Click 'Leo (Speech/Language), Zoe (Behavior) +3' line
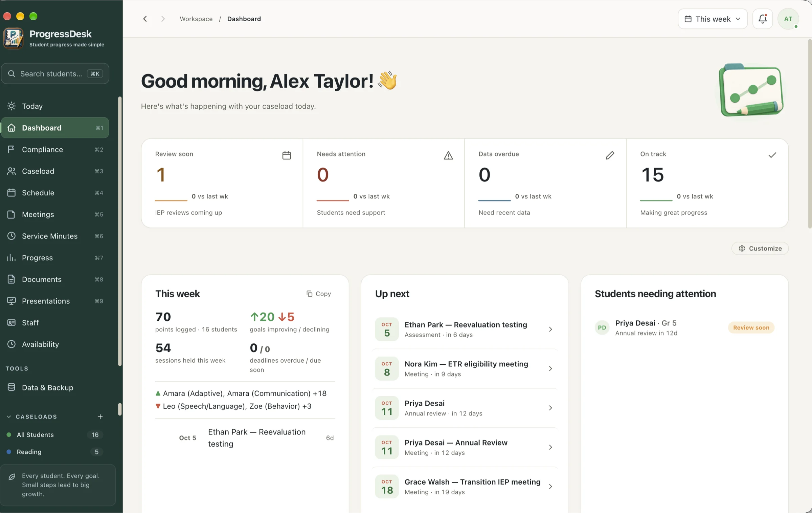Image resolution: width=812 pixels, height=513 pixels. click(233, 406)
